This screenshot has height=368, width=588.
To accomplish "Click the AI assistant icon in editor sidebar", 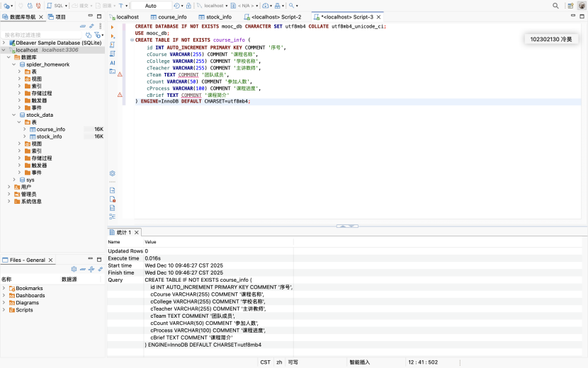I will pyautogui.click(x=113, y=62).
